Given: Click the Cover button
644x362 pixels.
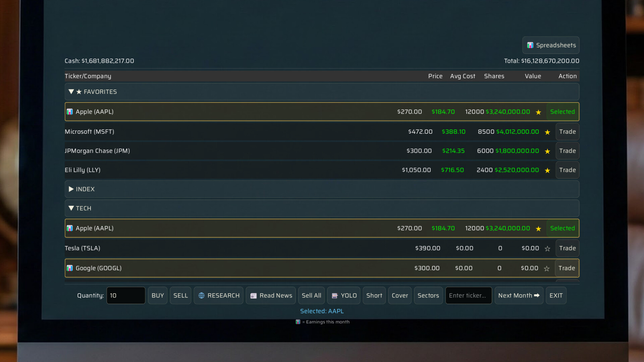Looking at the screenshot, I should pyautogui.click(x=400, y=295).
